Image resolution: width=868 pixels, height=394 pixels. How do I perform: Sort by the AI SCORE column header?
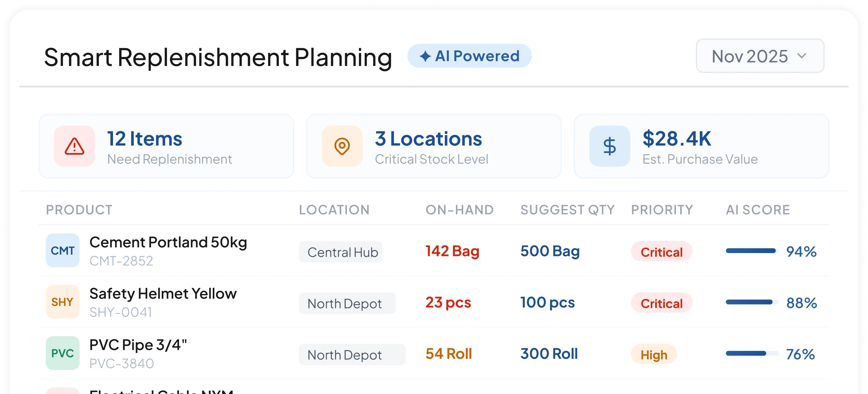coord(758,210)
